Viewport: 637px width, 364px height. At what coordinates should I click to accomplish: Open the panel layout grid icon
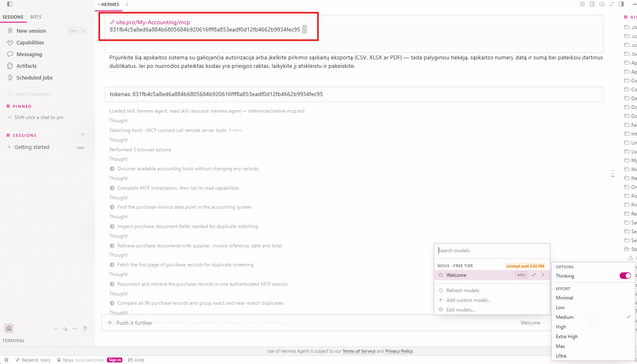pyautogui.click(x=592, y=4)
